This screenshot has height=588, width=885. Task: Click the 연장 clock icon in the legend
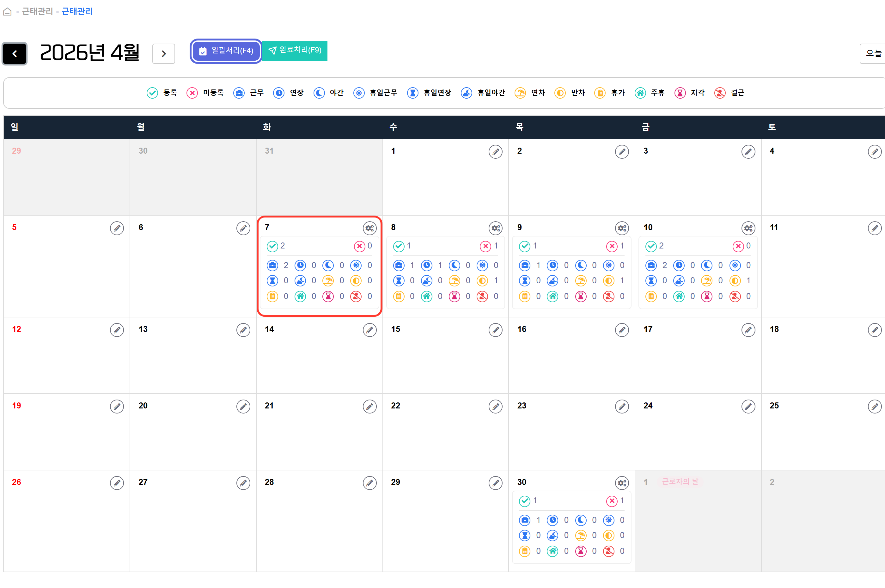(x=279, y=93)
